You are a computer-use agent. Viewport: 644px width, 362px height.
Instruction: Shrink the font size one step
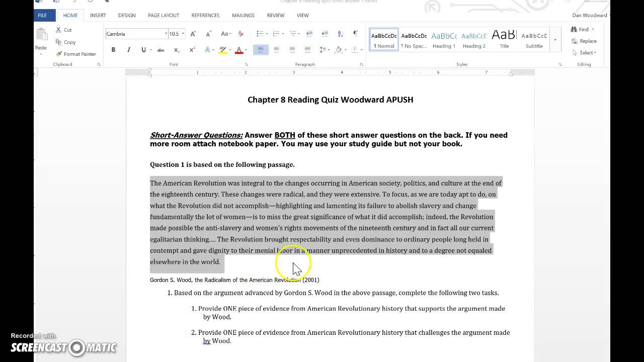coord(208,34)
